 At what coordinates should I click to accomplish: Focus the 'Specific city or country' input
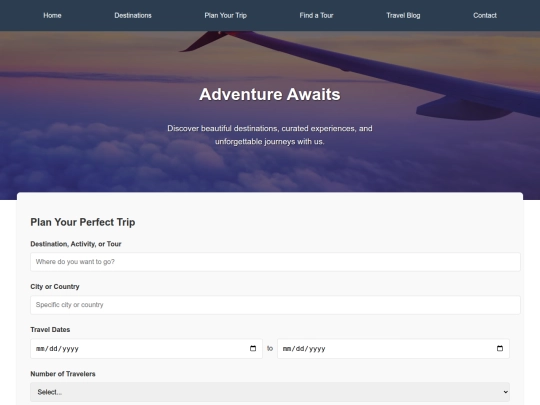pos(275,305)
